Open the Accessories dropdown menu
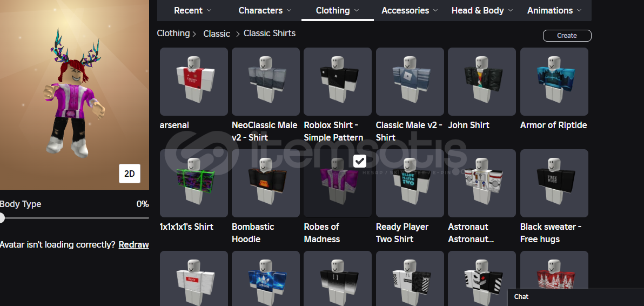 (410, 10)
